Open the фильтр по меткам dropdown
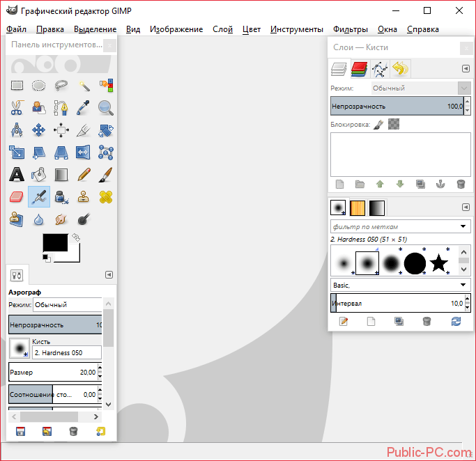The height and width of the screenshot is (461, 476). click(401, 226)
